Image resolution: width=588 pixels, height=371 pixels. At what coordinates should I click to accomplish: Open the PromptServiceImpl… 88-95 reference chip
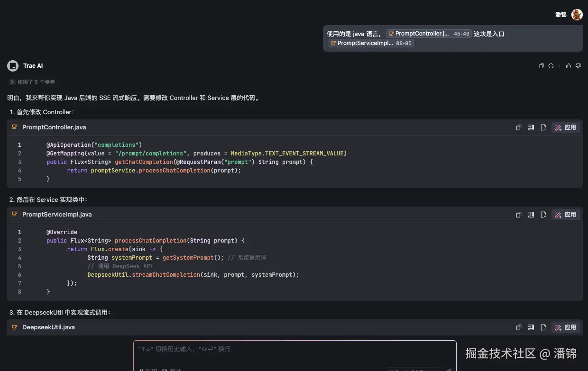click(x=371, y=43)
